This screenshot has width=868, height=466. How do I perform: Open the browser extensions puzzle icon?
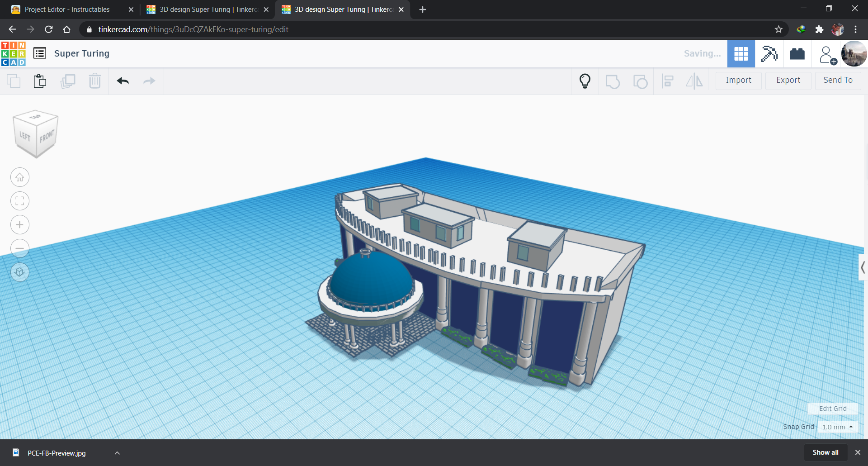819,29
